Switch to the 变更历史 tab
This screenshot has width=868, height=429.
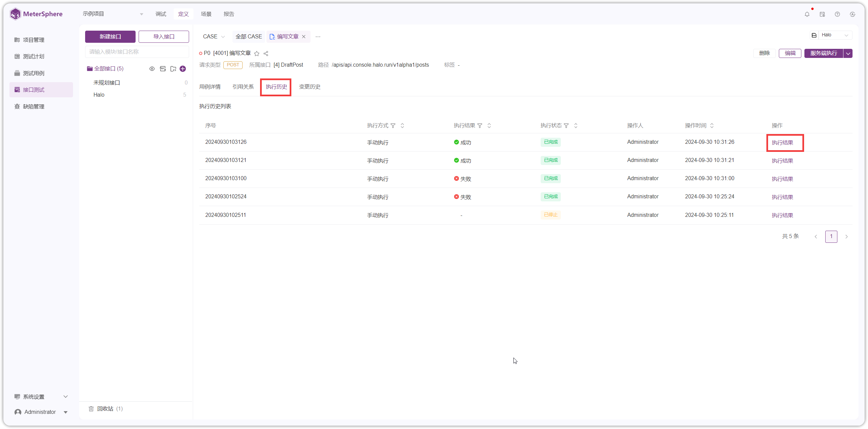click(x=309, y=87)
